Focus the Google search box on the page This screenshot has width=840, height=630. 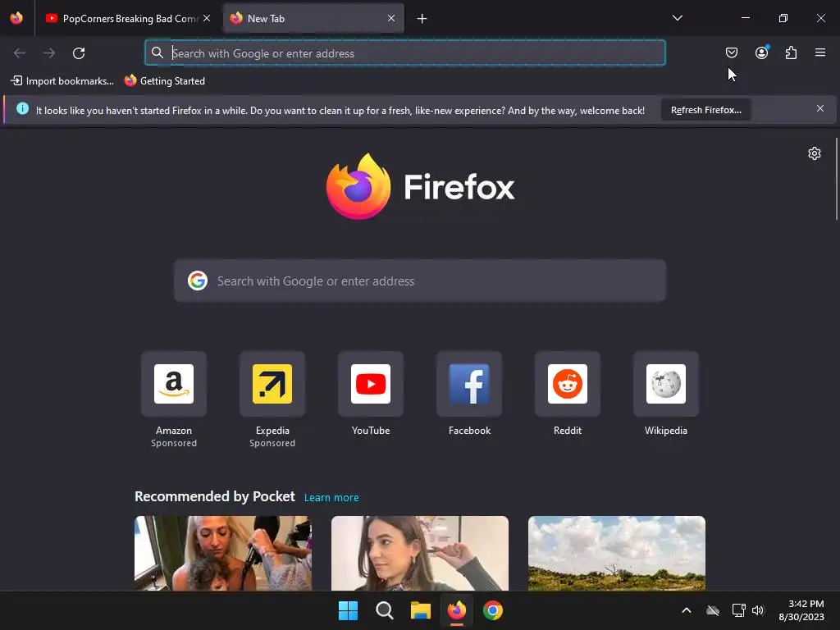(x=420, y=281)
